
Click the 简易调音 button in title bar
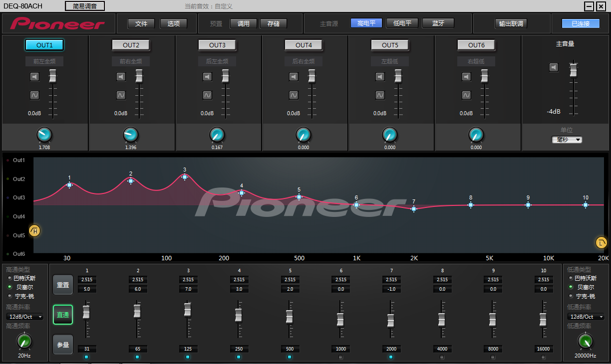pos(85,6)
